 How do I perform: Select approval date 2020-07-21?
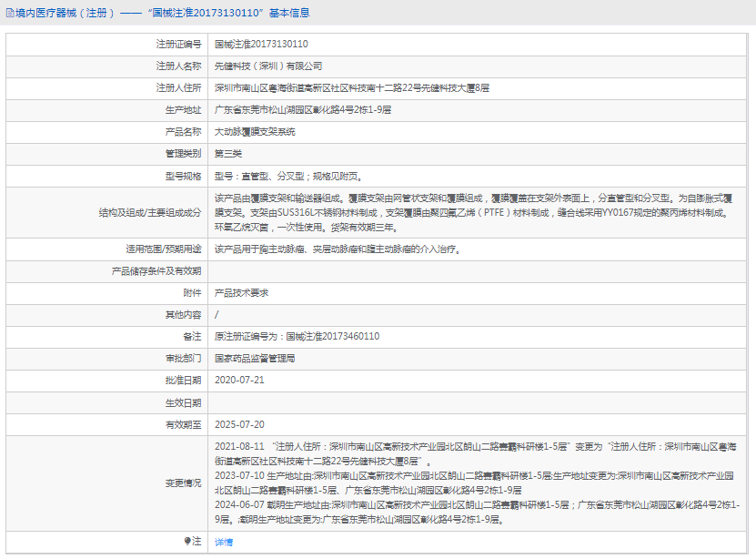(239, 380)
